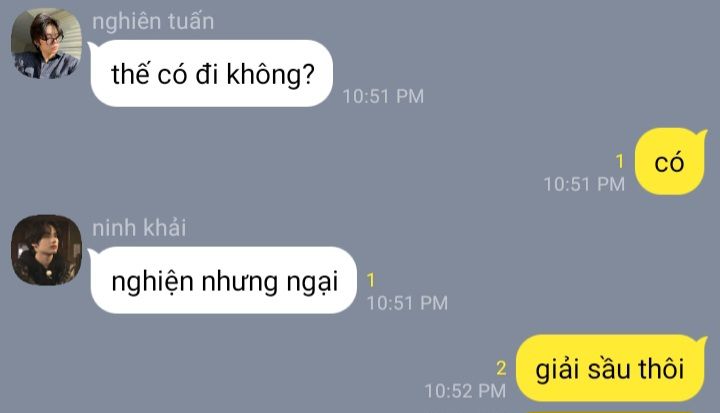Select the message "nghiện nhưng ngại"
Viewport: 720px width, 413px height.
pyautogui.click(x=224, y=280)
